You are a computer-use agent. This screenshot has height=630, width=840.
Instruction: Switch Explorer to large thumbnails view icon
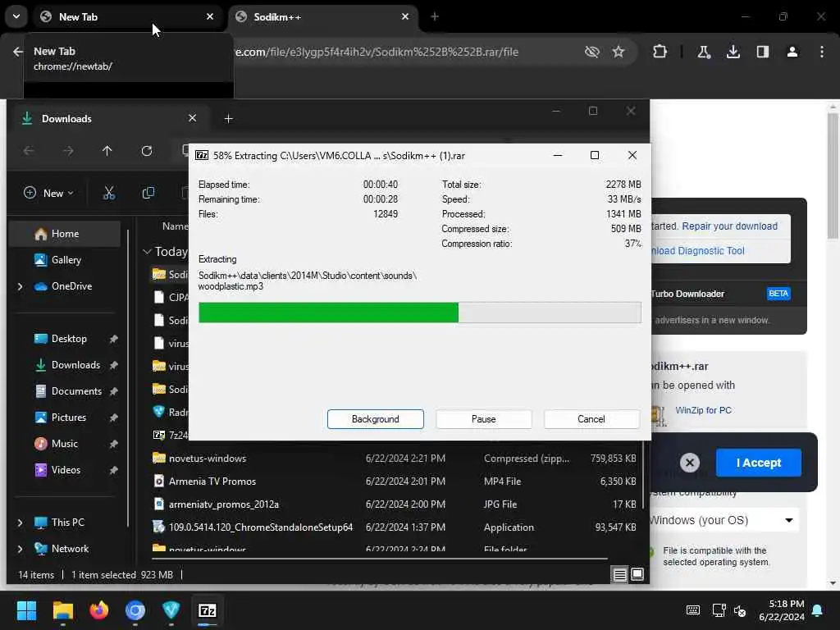tap(637, 575)
